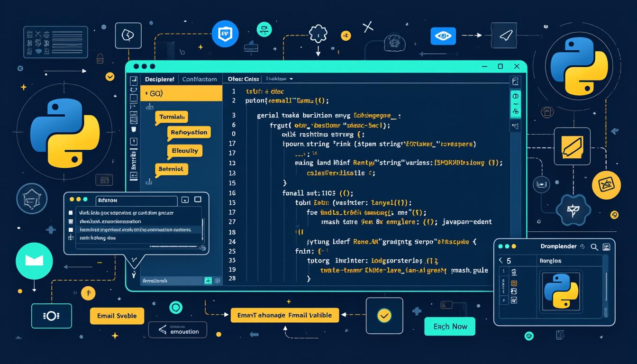Switch to the Decipleret tab

click(x=160, y=79)
